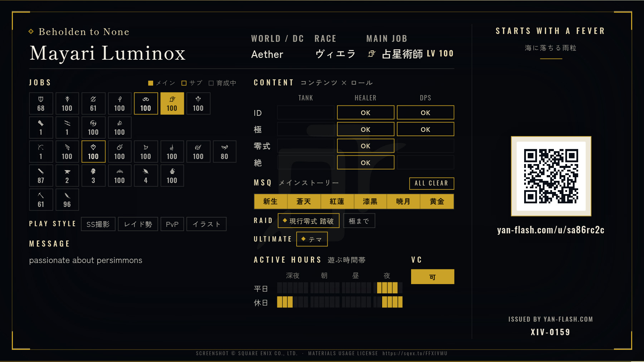This screenshot has height=362, width=644.
Task: Click the gold-outlined level 100 DPS job tile
Action: (93, 152)
